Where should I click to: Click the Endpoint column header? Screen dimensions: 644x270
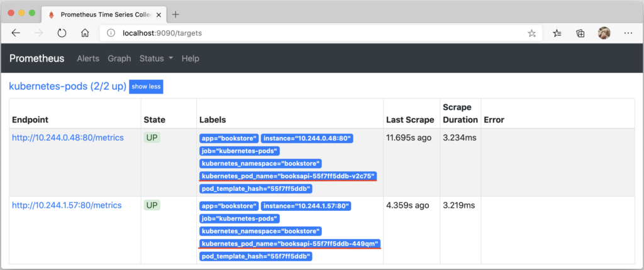tap(30, 120)
